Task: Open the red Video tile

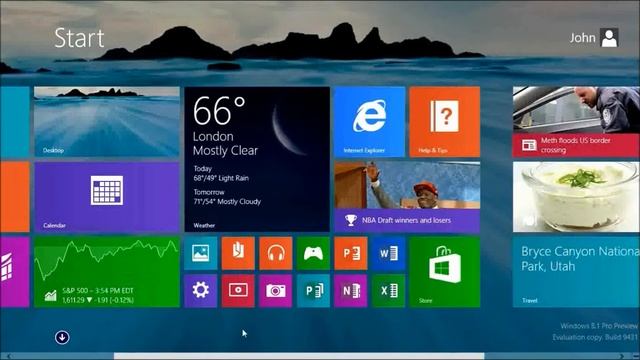Action: (238, 291)
